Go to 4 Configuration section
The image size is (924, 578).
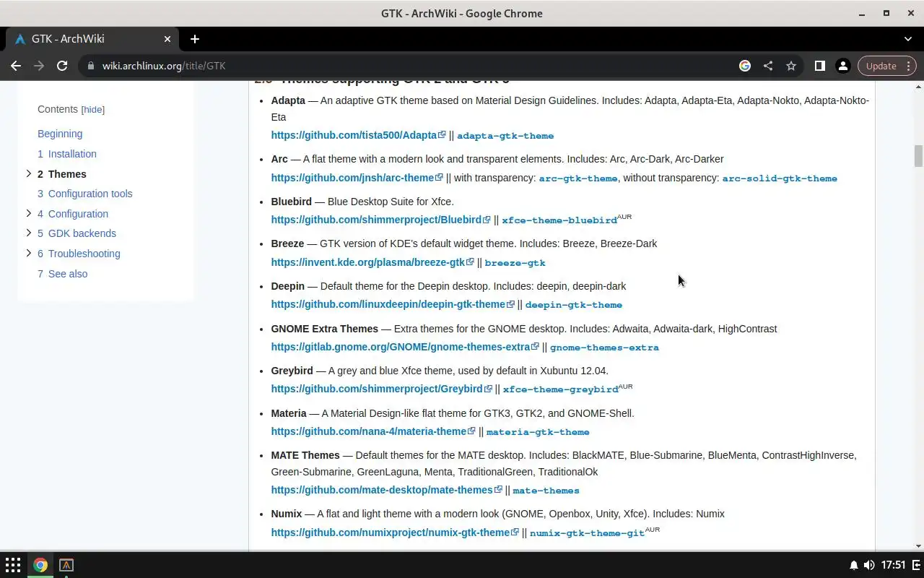73,214
